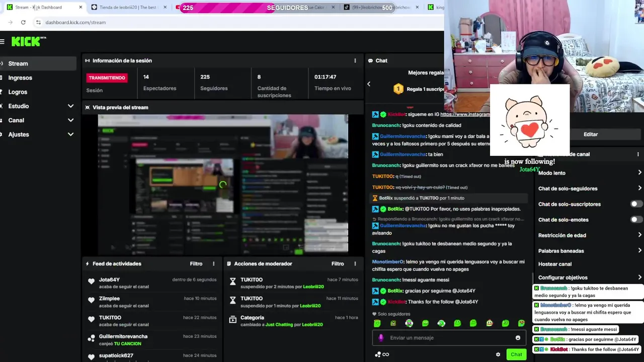
Task: Click the last emote with heart eyes
Action: pyautogui.click(x=521, y=323)
